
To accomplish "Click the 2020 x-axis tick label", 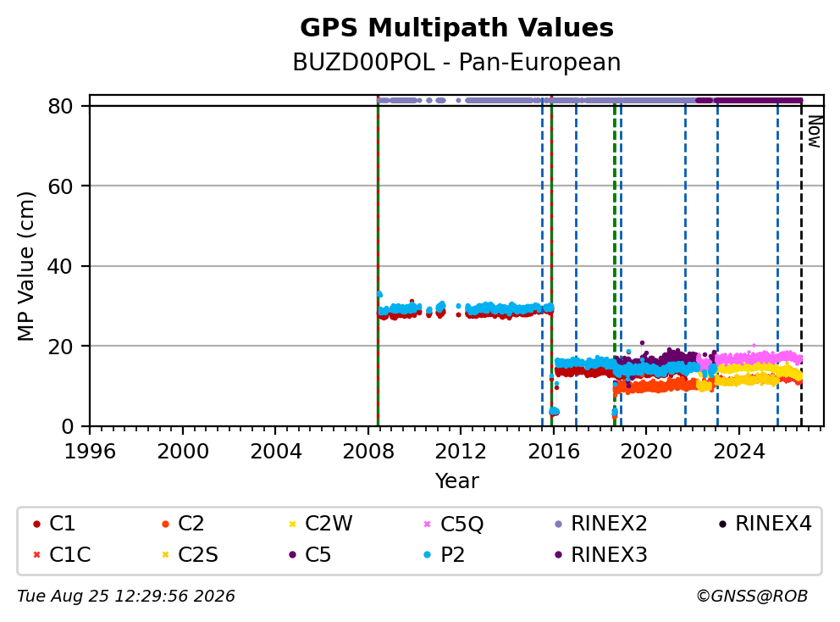I will click(x=646, y=452).
